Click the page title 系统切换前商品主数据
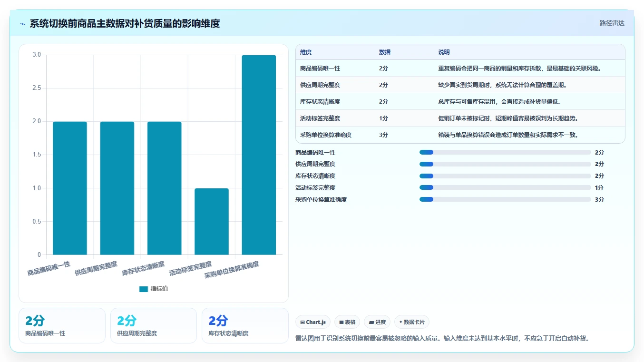 (125, 24)
